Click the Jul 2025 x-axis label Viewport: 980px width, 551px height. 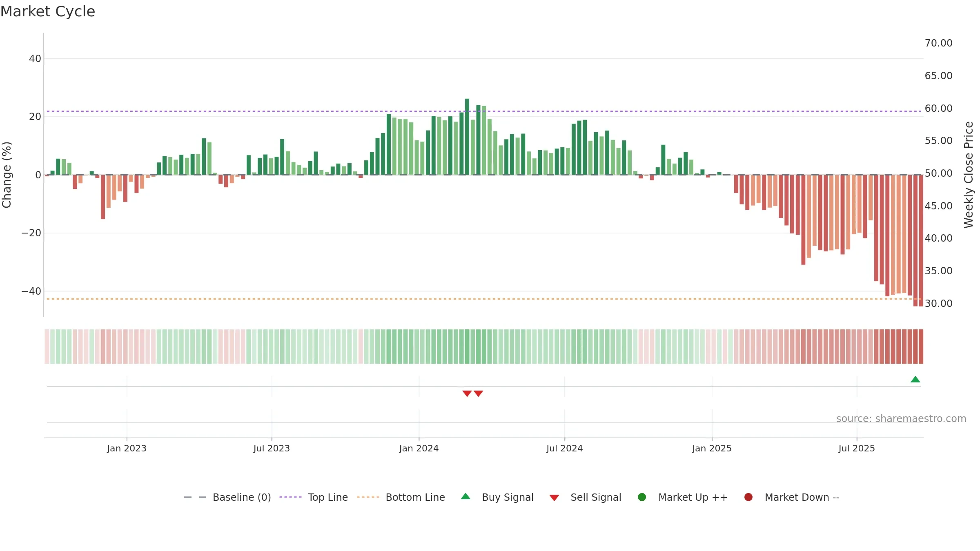pyautogui.click(x=857, y=448)
